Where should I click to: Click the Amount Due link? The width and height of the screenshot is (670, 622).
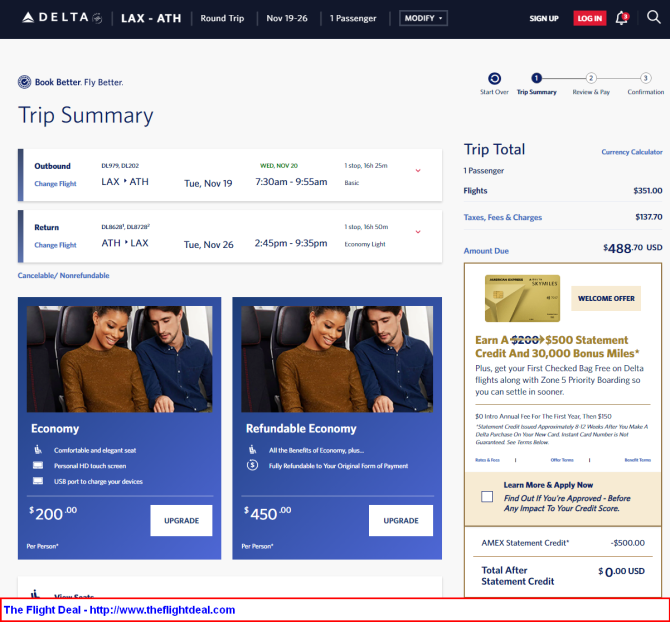tap(486, 251)
